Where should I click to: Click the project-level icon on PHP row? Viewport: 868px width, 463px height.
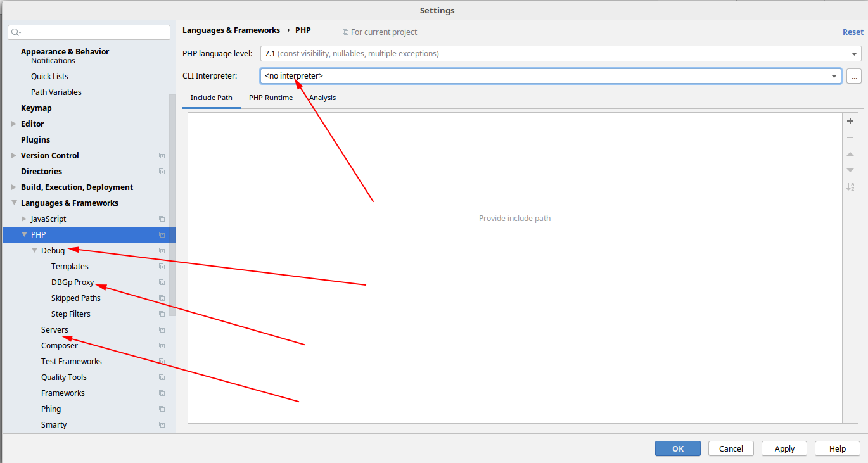click(x=162, y=235)
